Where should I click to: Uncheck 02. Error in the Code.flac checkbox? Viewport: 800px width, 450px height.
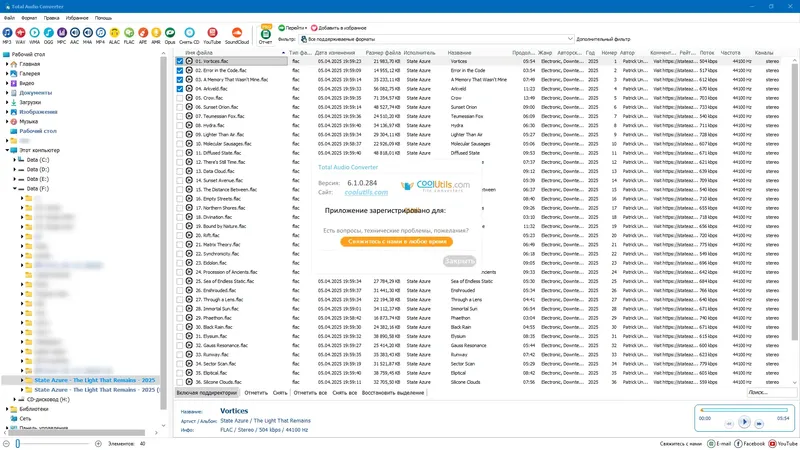[180, 70]
